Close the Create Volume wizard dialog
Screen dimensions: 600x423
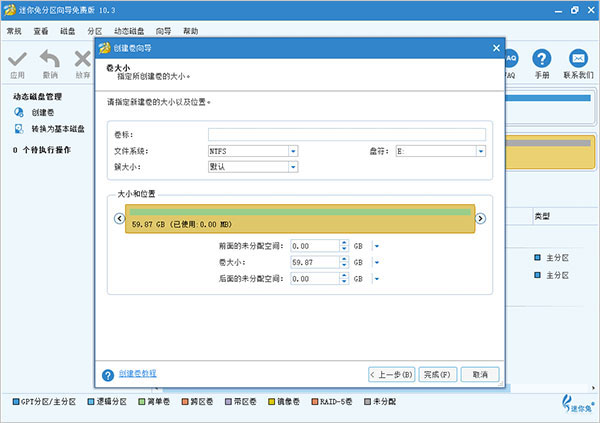[496, 48]
